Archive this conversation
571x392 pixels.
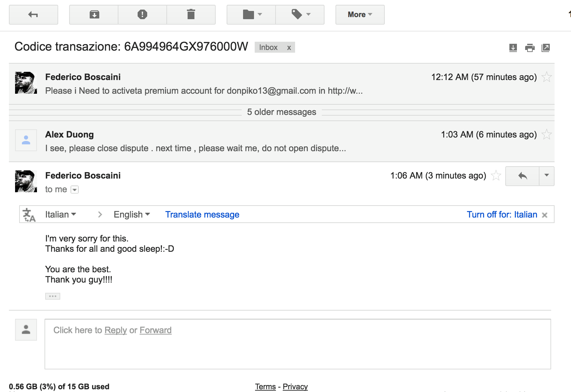[94, 15]
